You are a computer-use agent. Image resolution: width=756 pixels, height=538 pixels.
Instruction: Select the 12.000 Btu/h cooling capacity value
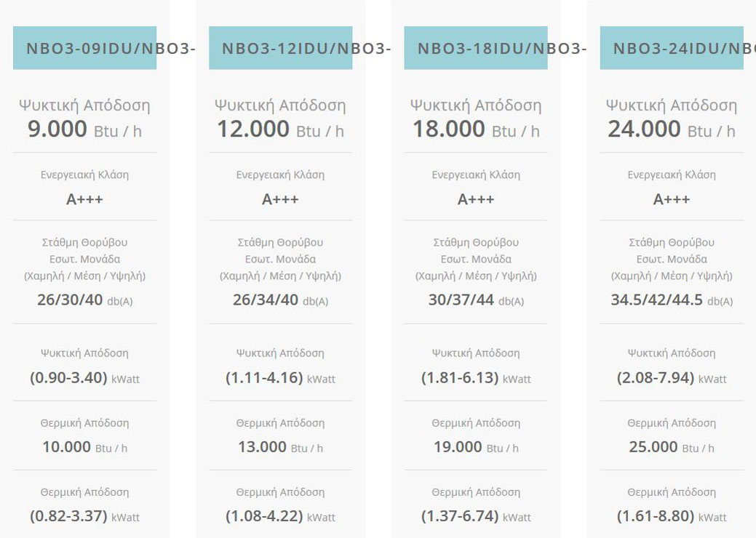pyautogui.click(x=280, y=129)
